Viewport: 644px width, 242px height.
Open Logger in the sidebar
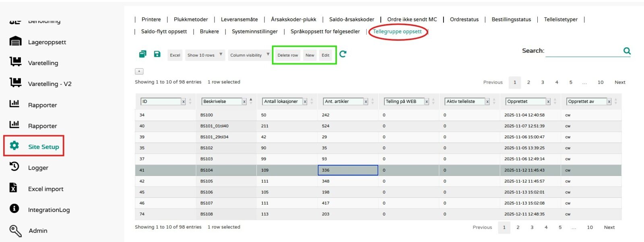(x=38, y=168)
